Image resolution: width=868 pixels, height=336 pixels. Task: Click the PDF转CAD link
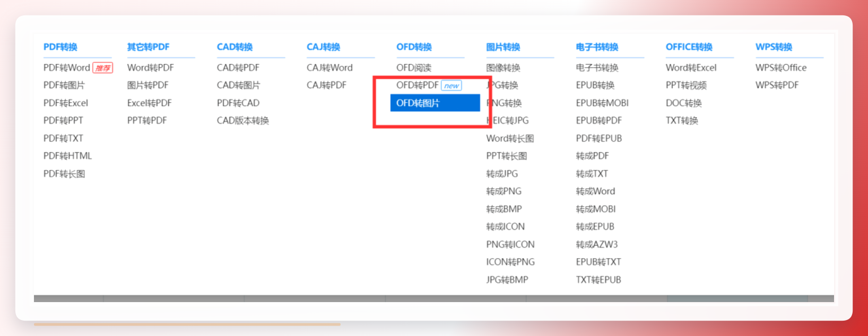pyautogui.click(x=238, y=103)
